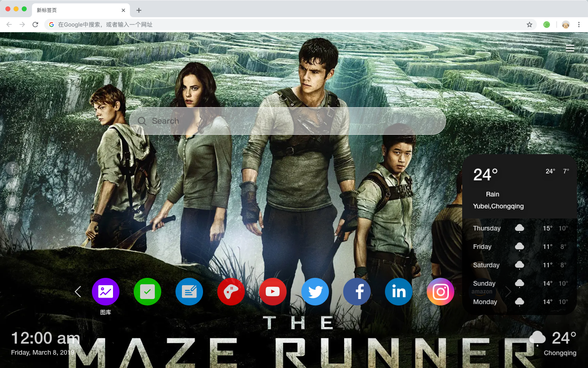Click the 图库 label under gallery icon

point(106,312)
